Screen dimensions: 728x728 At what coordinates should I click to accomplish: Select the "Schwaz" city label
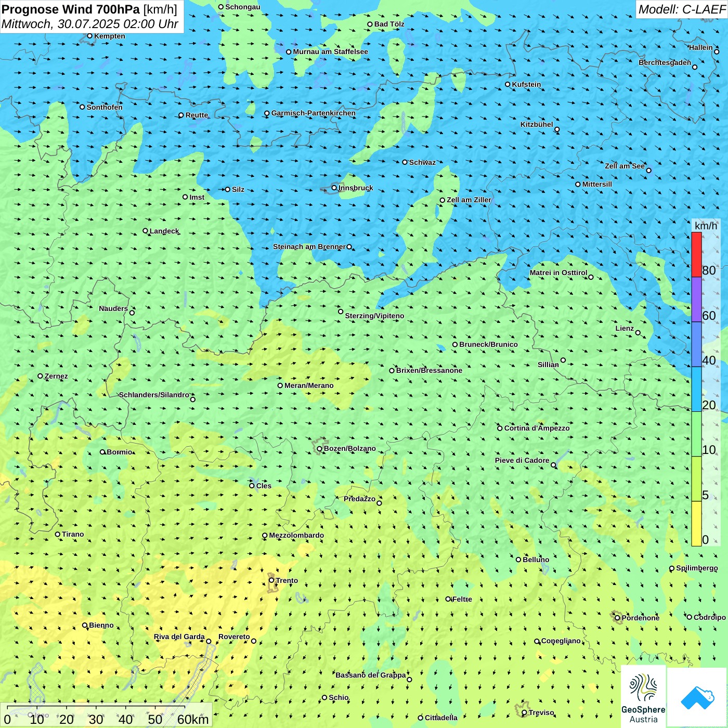point(422,162)
